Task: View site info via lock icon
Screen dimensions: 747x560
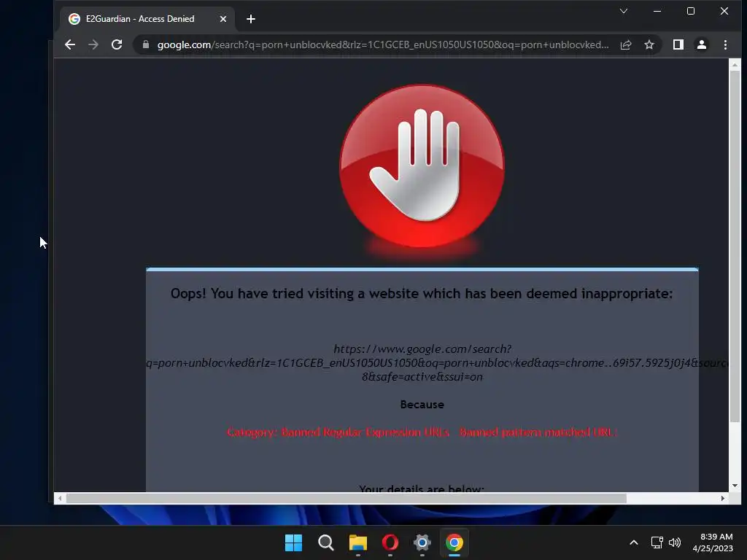Action: pos(146,44)
